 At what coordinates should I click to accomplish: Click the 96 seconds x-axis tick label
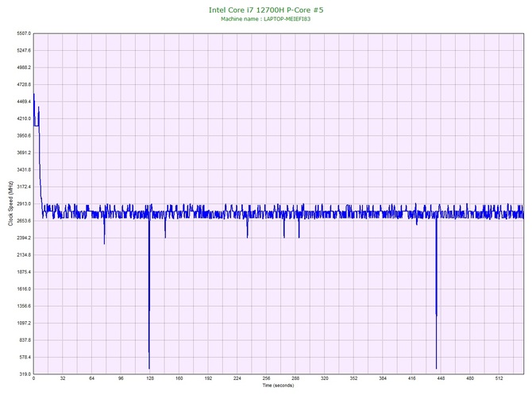coord(121,378)
